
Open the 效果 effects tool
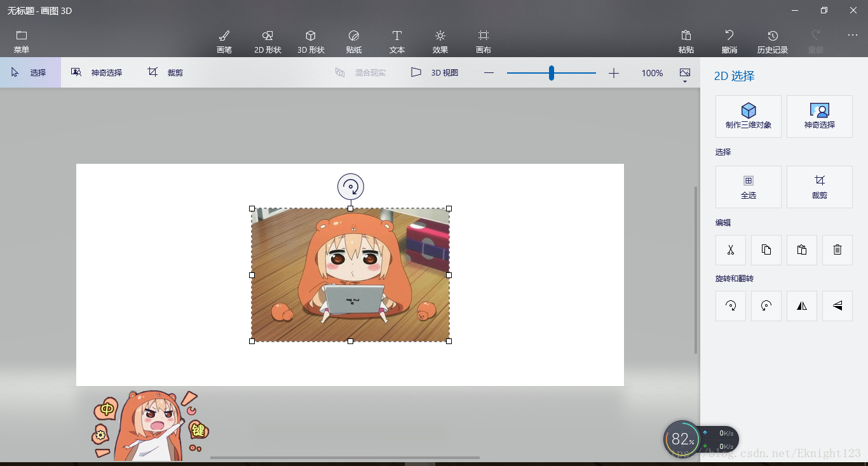440,41
